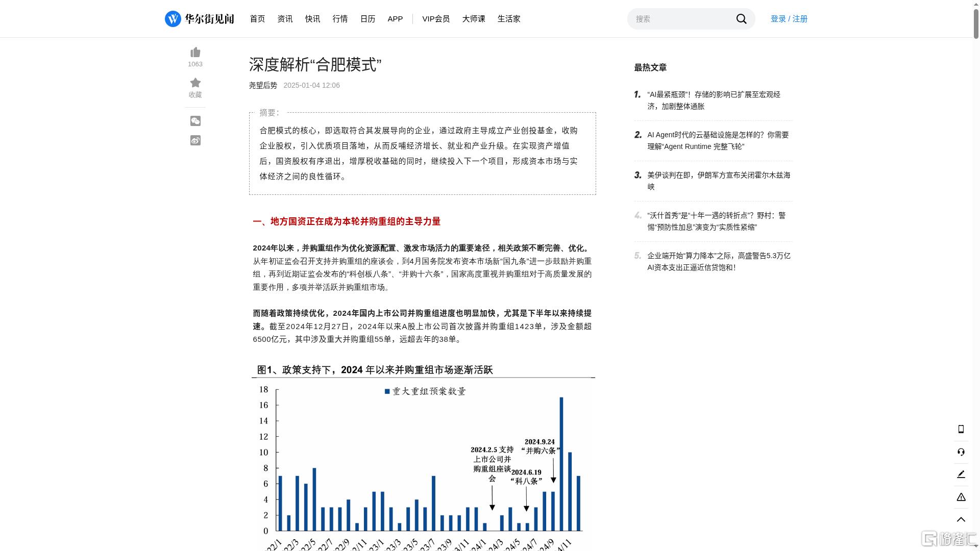Open the 首页 nav item
980x551 pixels.
click(257, 19)
